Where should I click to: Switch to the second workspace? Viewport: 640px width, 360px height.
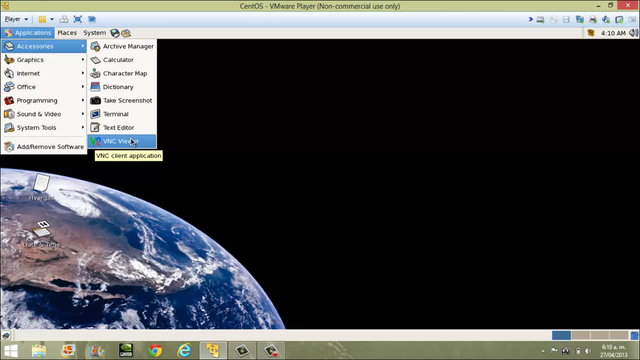[580, 335]
